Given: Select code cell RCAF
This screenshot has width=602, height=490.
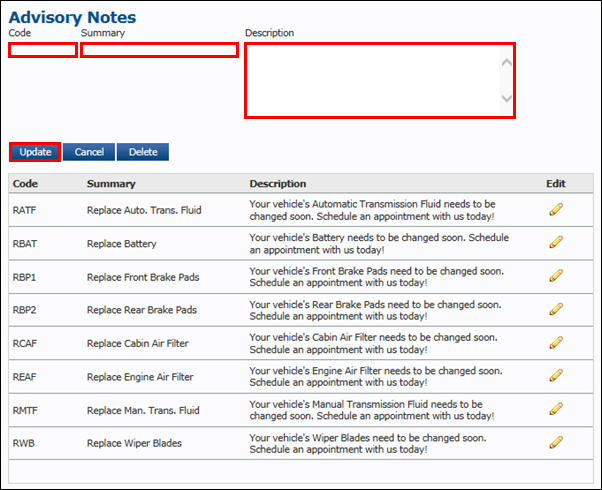Looking at the screenshot, I should click(25, 343).
